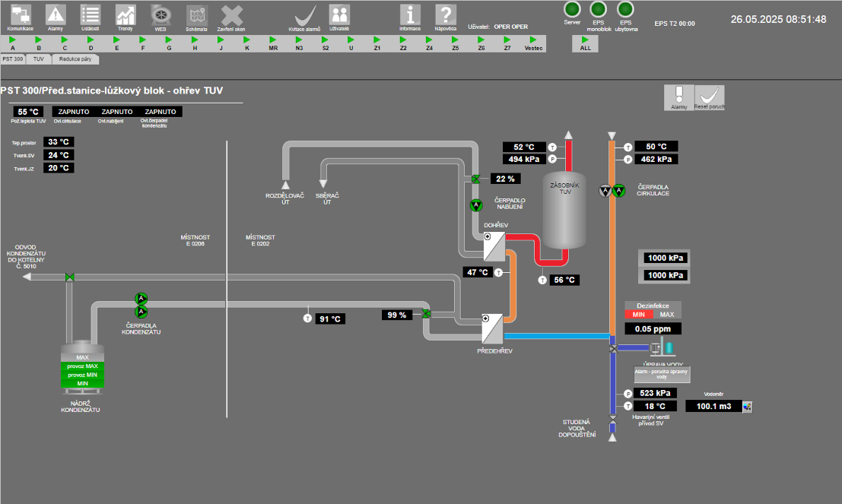This screenshot has height=504, width=842.
Task: Open the Události events log
Action: (91, 15)
